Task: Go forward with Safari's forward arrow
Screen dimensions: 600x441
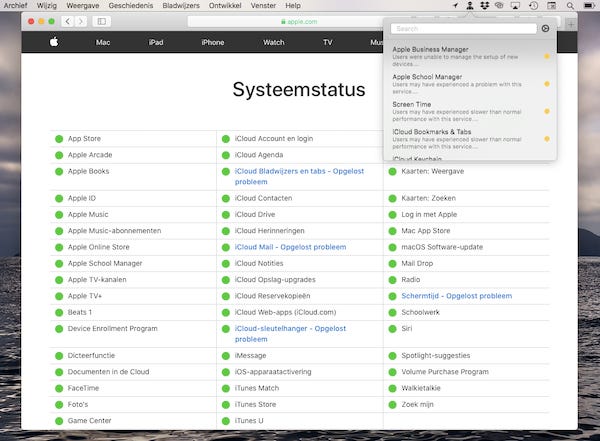Action: click(80, 21)
